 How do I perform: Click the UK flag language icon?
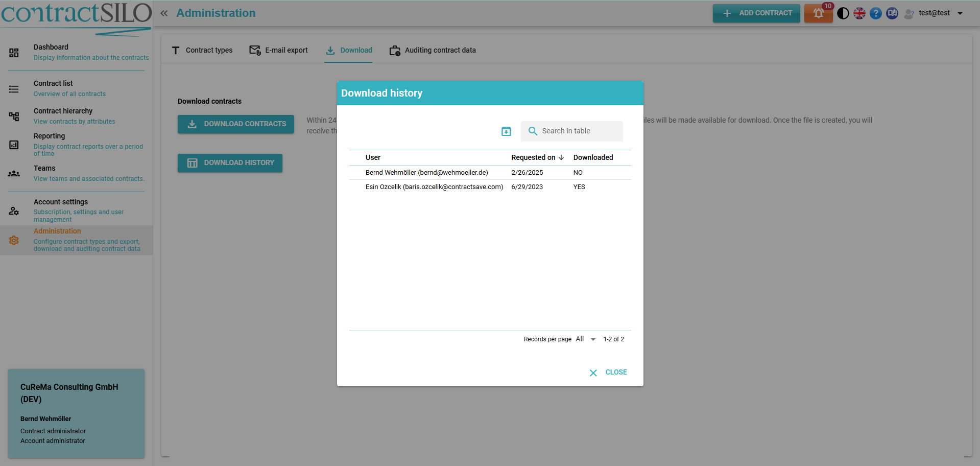pyautogui.click(x=859, y=13)
